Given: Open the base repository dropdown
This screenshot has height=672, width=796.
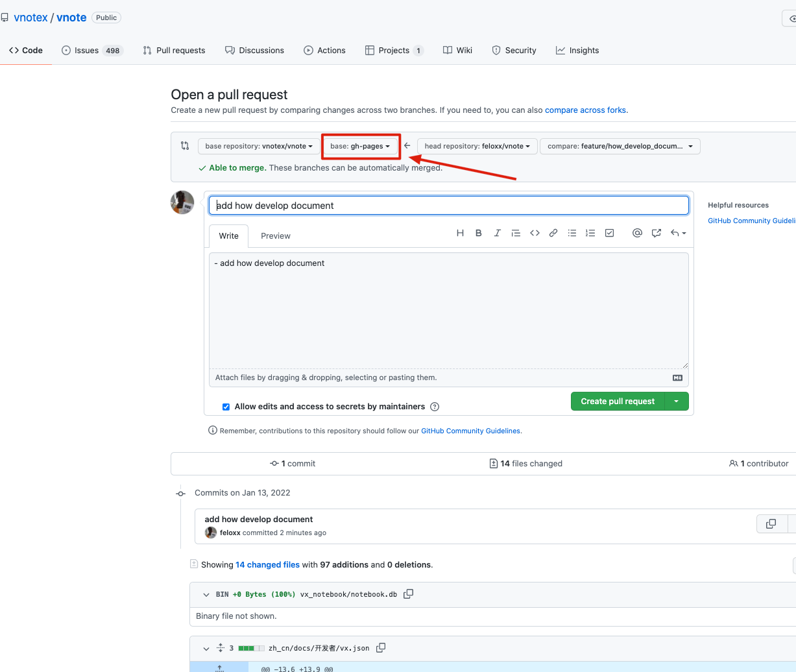Looking at the screenshot, I should pyautogui.click(x=259, y=146).
